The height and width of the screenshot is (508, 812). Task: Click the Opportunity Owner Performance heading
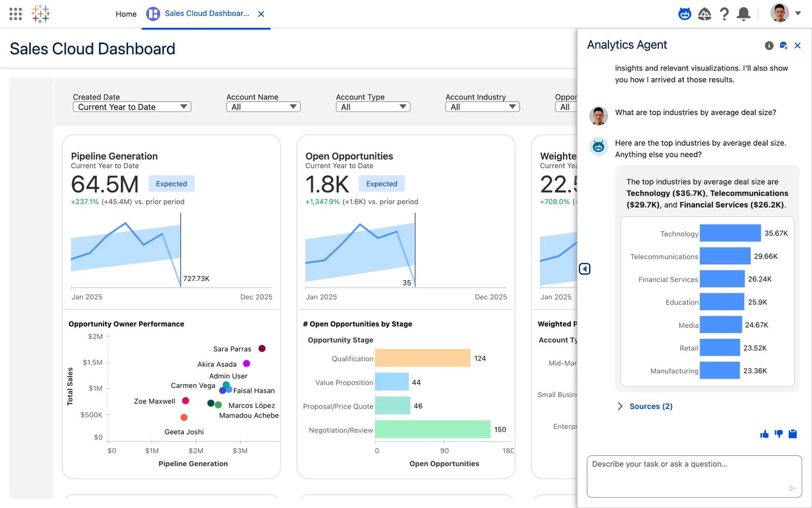point(126,324)
